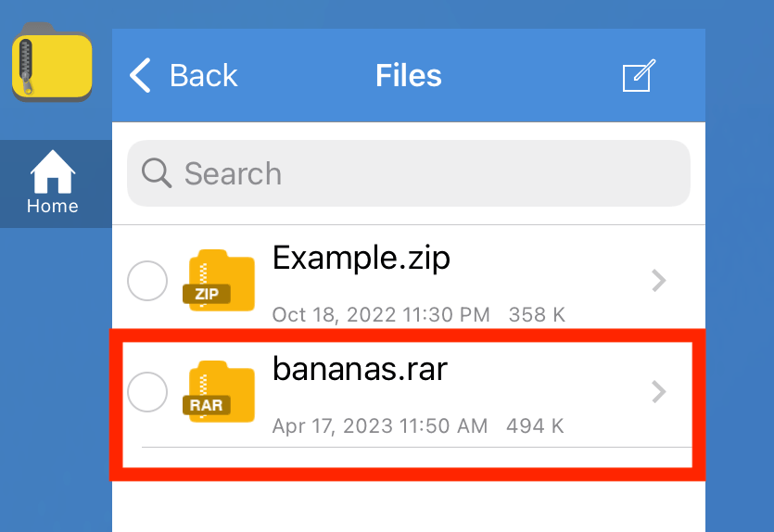Expand Example.zip using its right chevron

[x=659, y=280]
